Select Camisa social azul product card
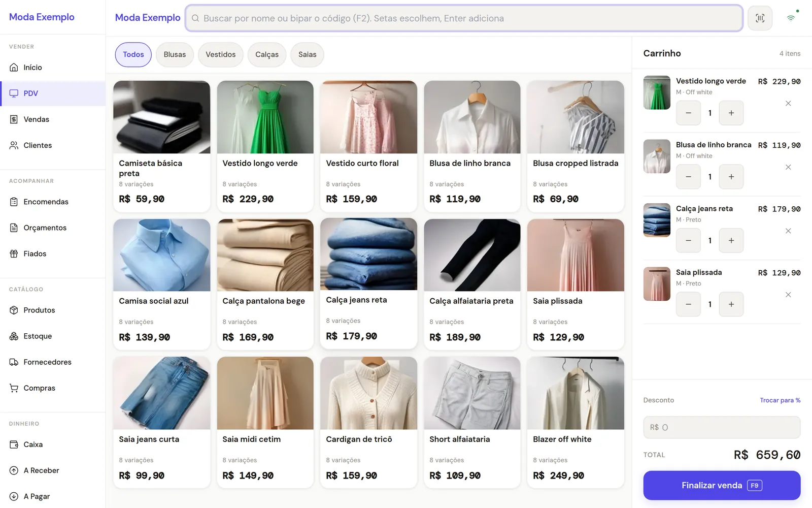The height and width of the screenshot is (508, 812). click(161, 284)
